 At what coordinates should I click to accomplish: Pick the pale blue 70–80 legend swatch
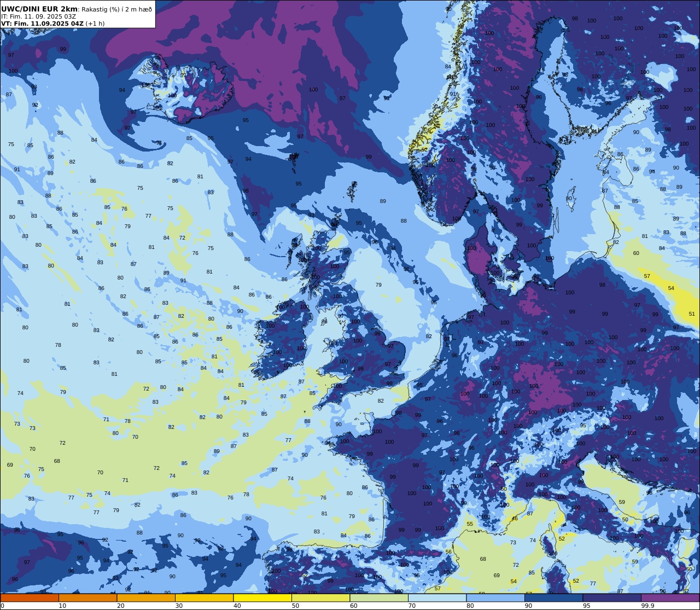(x=437, y=597)
